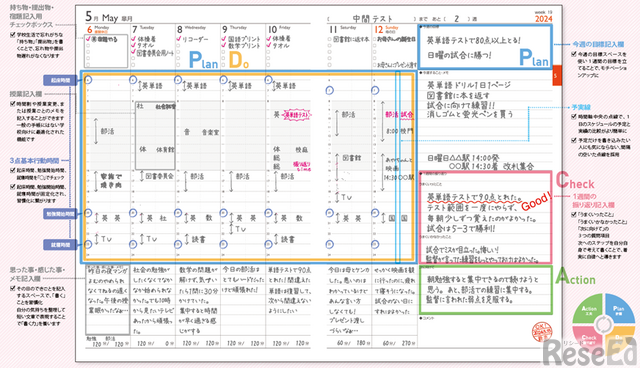Tick Sunday's お母さんの誕生日 checkbox

point(375,40)
